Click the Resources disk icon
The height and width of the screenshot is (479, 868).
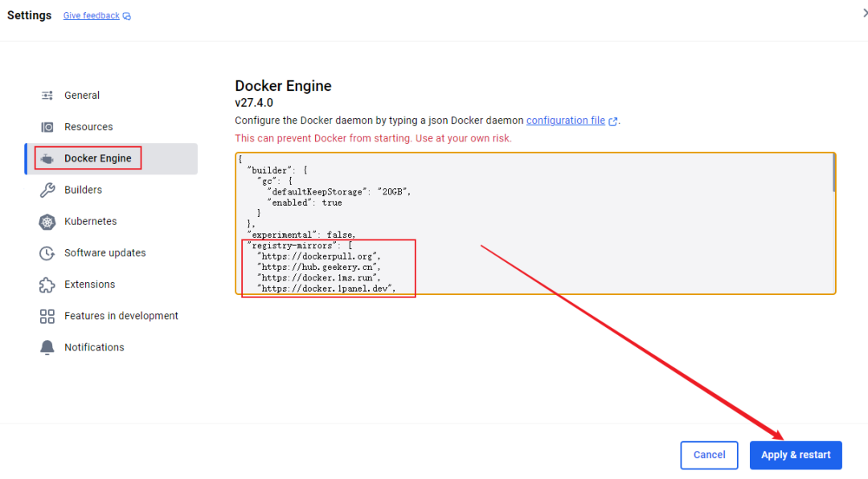(x=47, y=127)
